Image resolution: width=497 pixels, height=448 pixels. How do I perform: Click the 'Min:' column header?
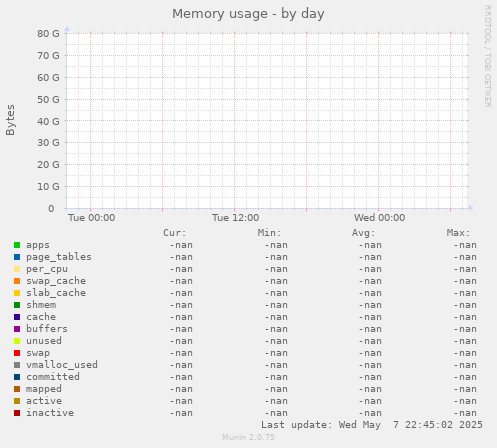click(x=269, y=233)
